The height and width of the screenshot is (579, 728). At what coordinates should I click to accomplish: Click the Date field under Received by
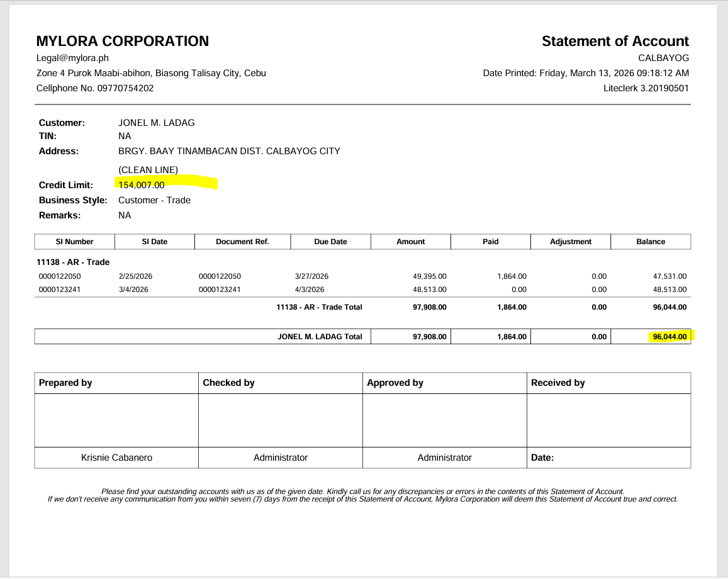[542, 458]
